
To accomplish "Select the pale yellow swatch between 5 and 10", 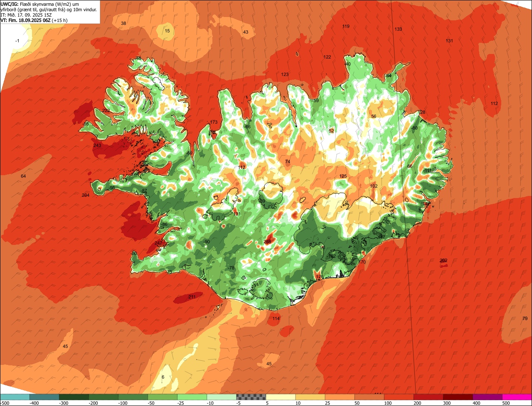I will pos(281,397).
